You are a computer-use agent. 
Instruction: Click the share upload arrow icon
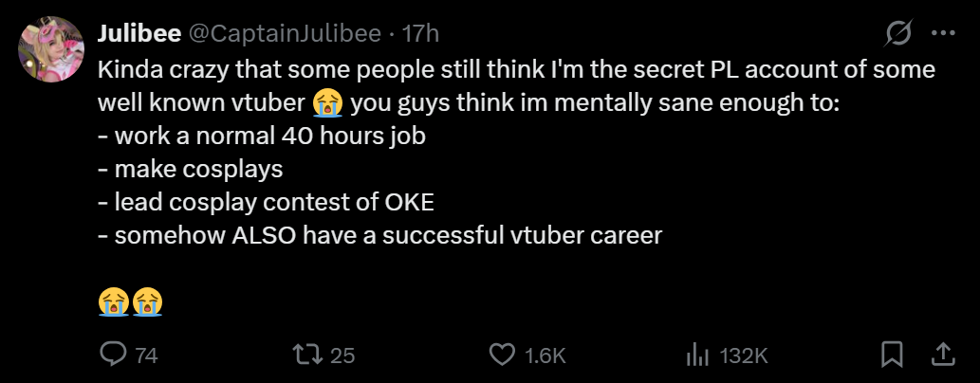click(943, 355)
